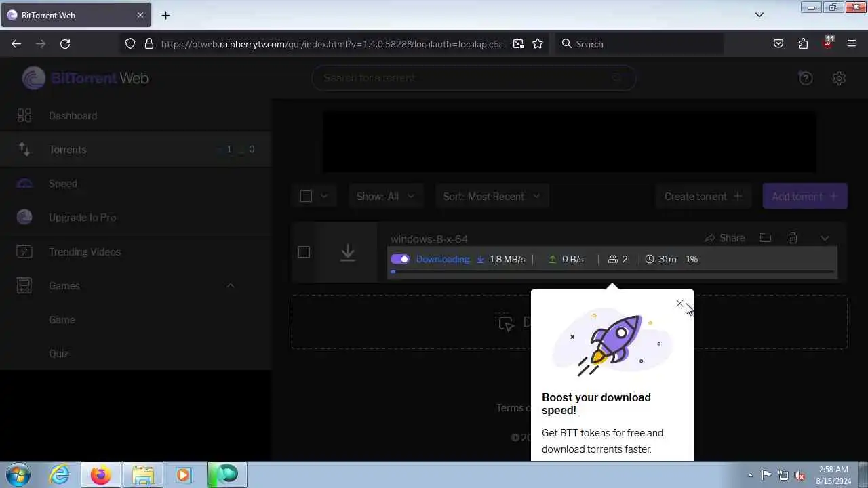Image resolution: width=868 pixels, height=488 pixels.
Task: Open the BitTorrent settings gear
Action: point(839,78)
